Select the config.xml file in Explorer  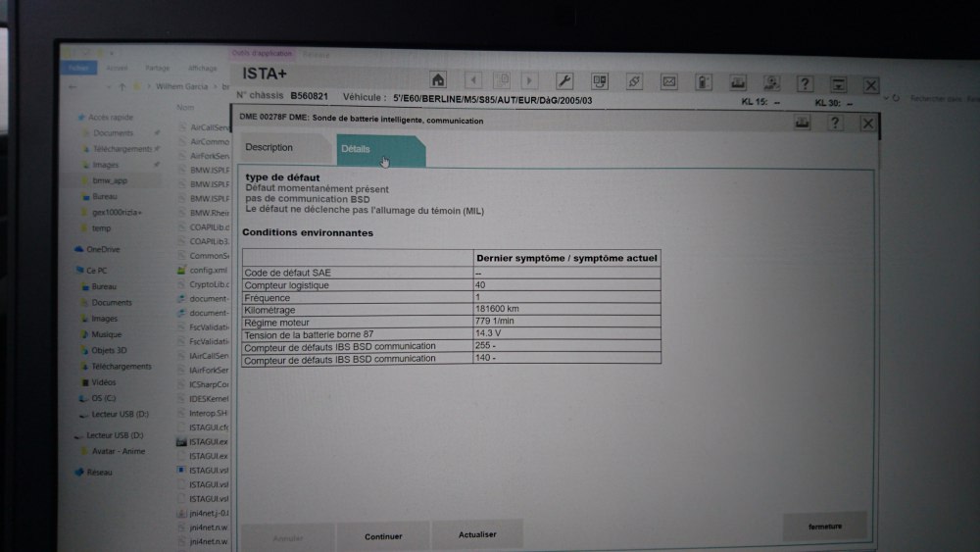208,270
